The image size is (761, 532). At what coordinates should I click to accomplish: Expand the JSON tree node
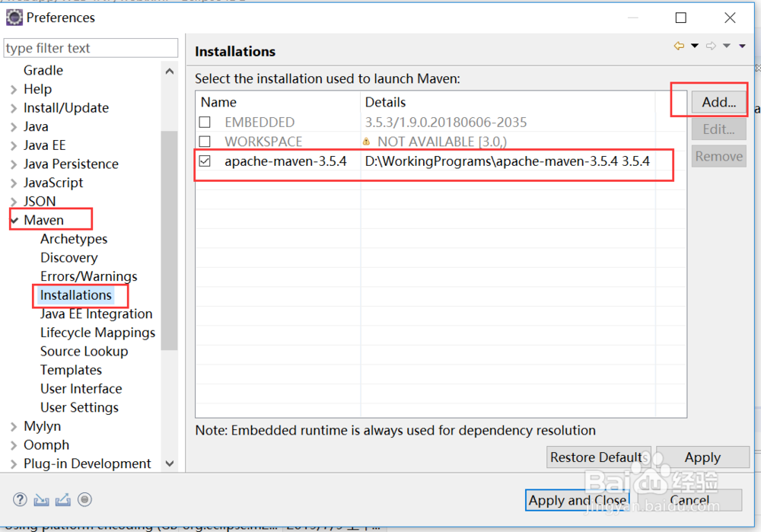click(14, 202)
